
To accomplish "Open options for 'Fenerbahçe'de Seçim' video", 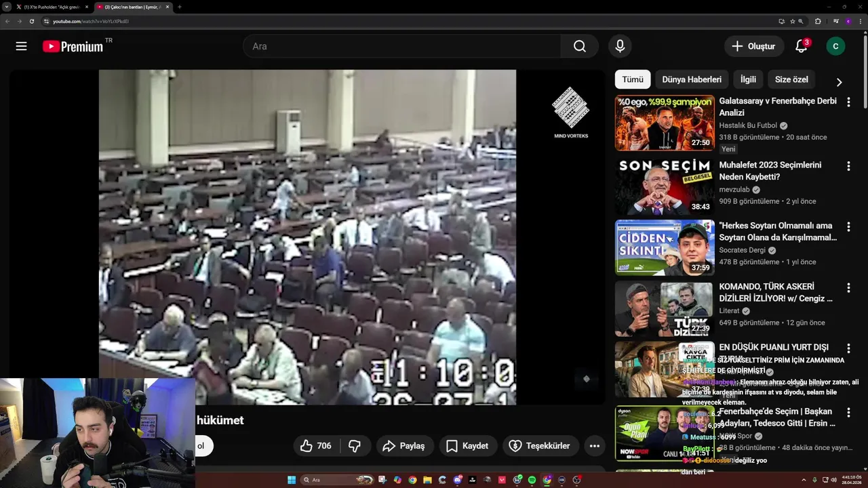I will [x=848, y=412].
